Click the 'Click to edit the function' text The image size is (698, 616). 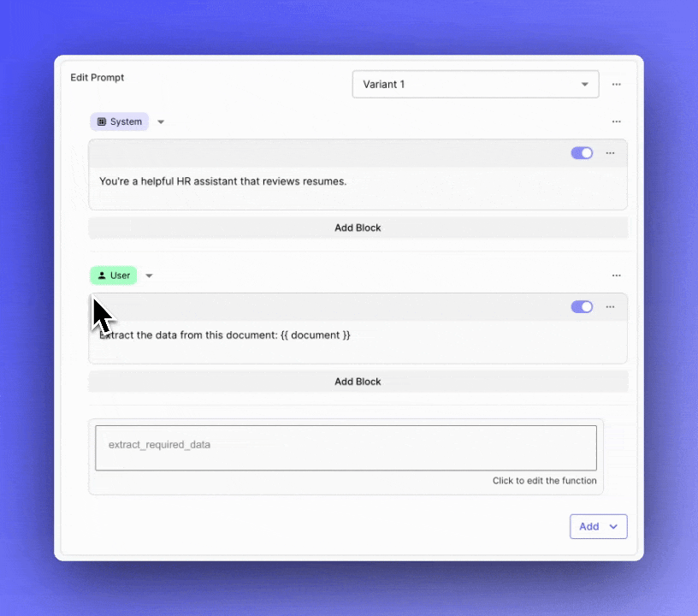click(x=544, y=481)
